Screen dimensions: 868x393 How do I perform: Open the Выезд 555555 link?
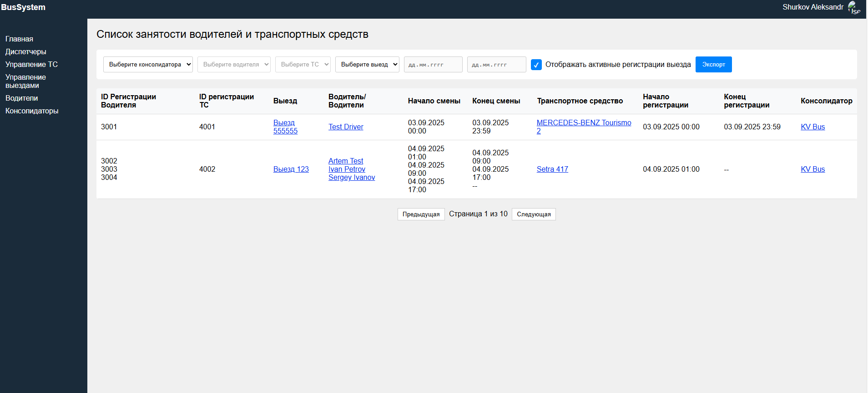[285, 127]
